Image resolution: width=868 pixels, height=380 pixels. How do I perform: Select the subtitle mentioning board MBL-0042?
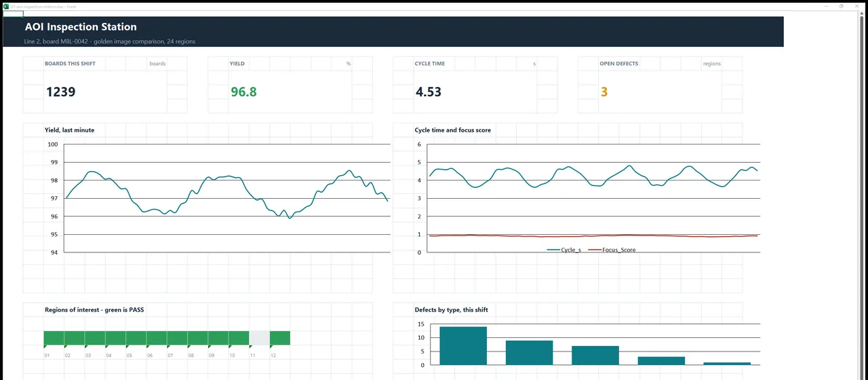coord(110,41)
